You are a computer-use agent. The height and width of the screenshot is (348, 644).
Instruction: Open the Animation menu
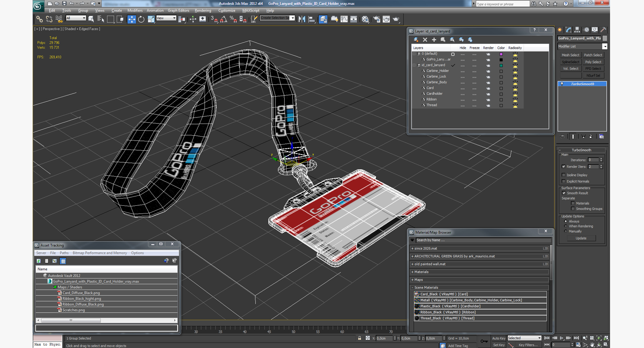(x=155, y=10)
